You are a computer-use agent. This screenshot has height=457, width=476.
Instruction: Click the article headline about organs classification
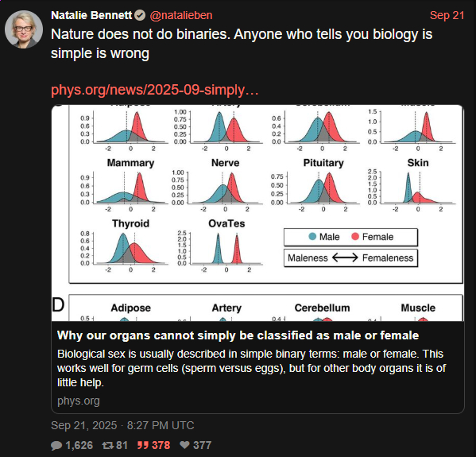(238, 335)
